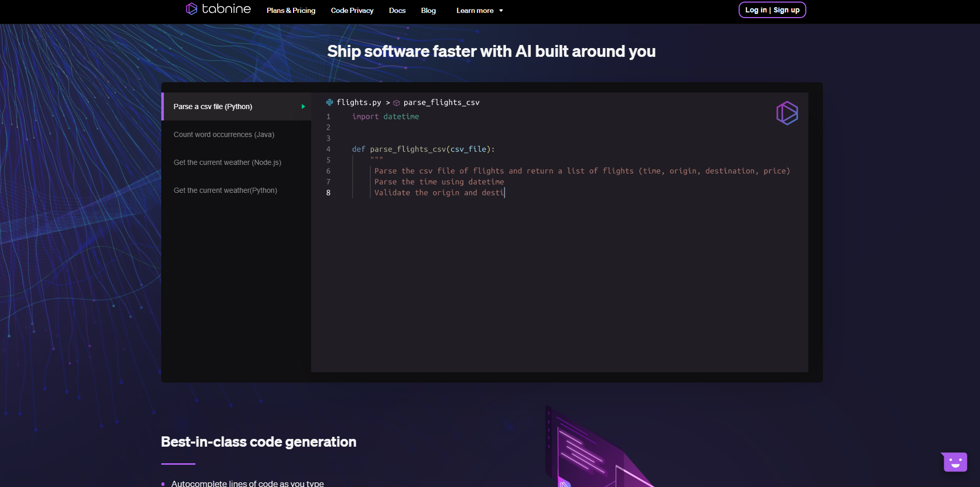Click the Log in | Sign up button

click(772, 10)
